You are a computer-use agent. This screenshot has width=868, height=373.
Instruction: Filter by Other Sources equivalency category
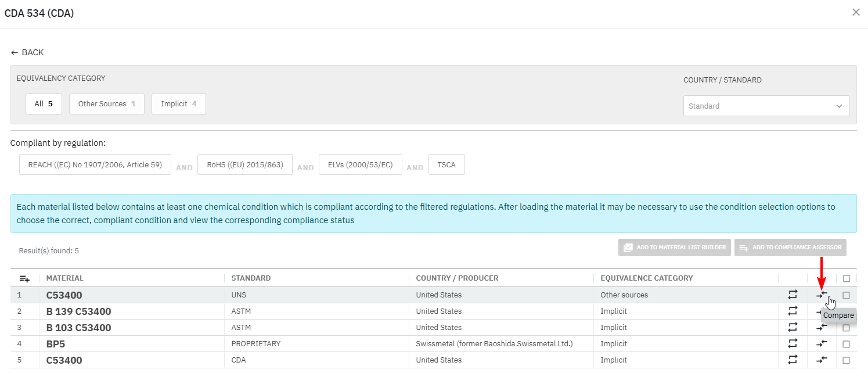107,104
